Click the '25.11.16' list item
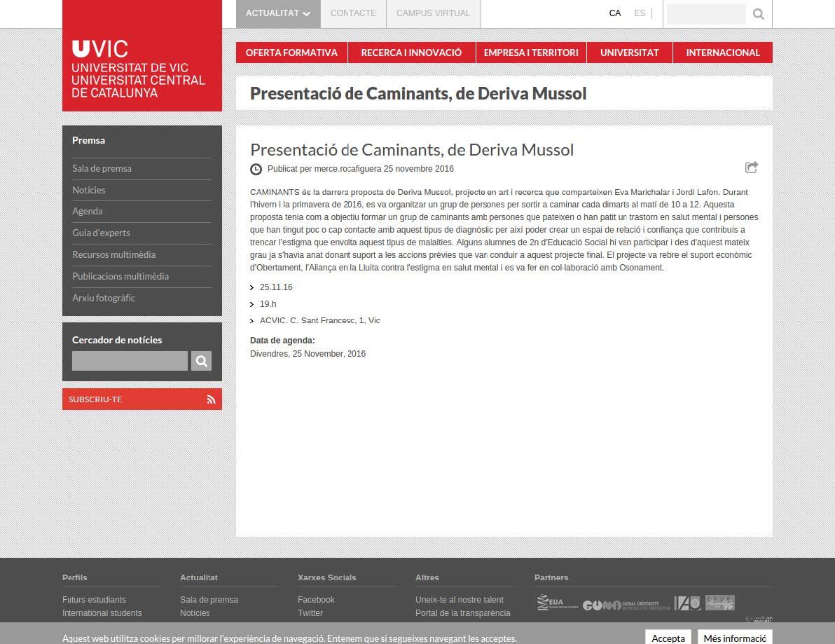The image size is (835, 644). pos(276,287)
